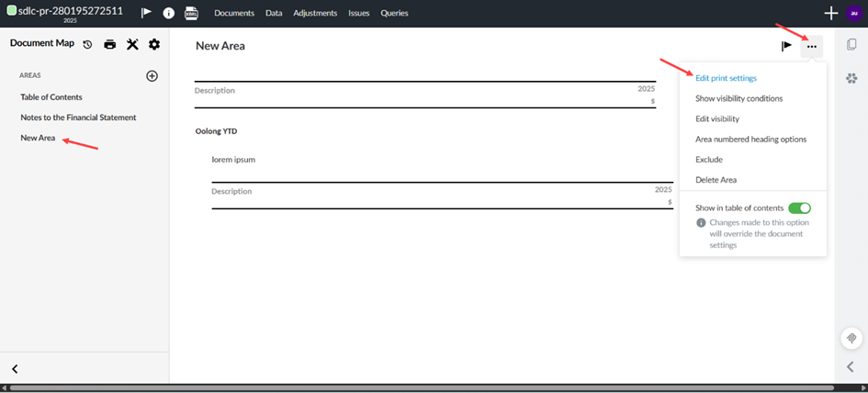Open Document Map settings gear
This screenshot has width=868, height=393.
pyautogui.click(x=154, y=45)
